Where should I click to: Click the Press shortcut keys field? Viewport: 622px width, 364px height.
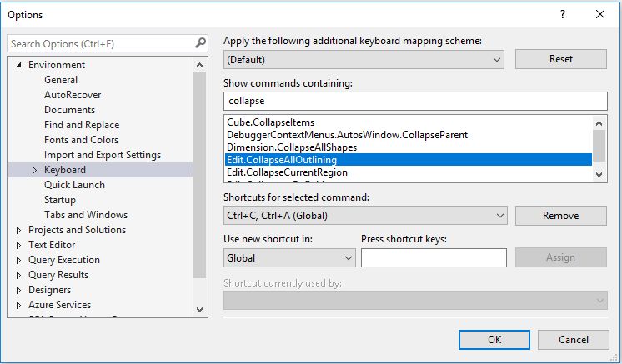(434, 258)
